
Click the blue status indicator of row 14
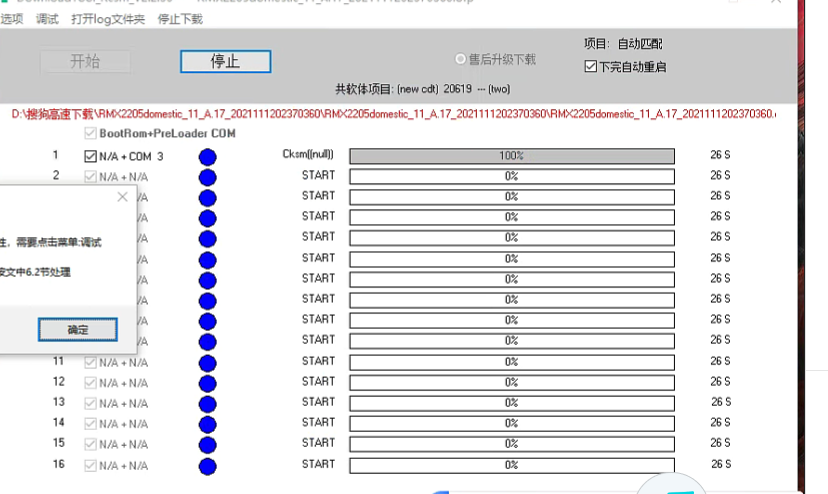(208, 424)
